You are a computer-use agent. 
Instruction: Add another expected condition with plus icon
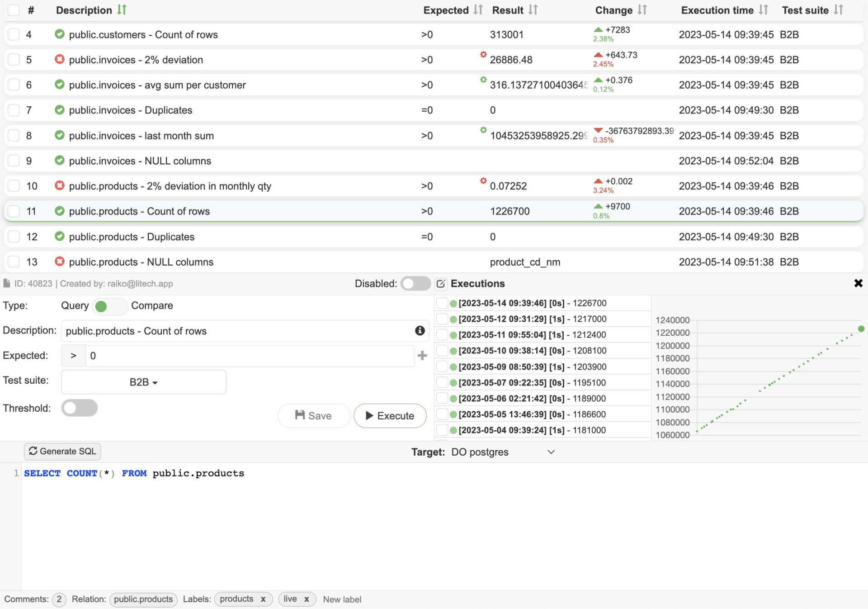click(422, 356)
